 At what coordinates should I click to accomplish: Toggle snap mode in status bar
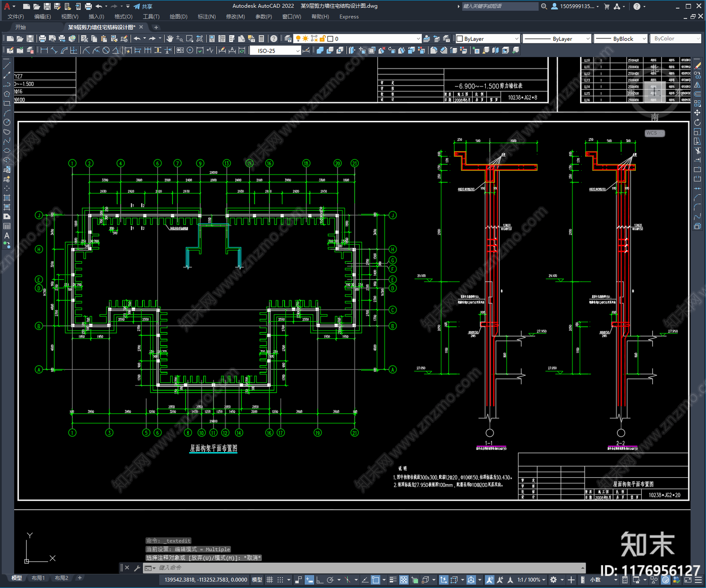click(280, 580)
